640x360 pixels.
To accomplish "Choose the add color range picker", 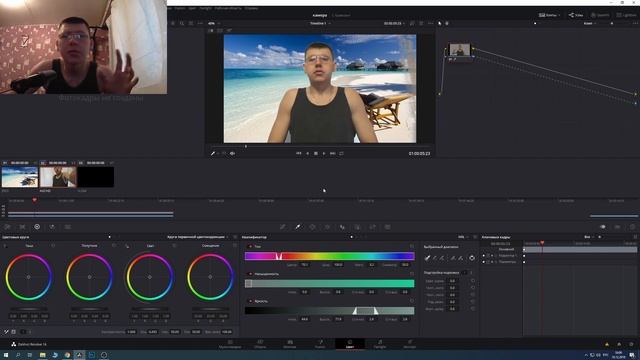I will (442, 258).
